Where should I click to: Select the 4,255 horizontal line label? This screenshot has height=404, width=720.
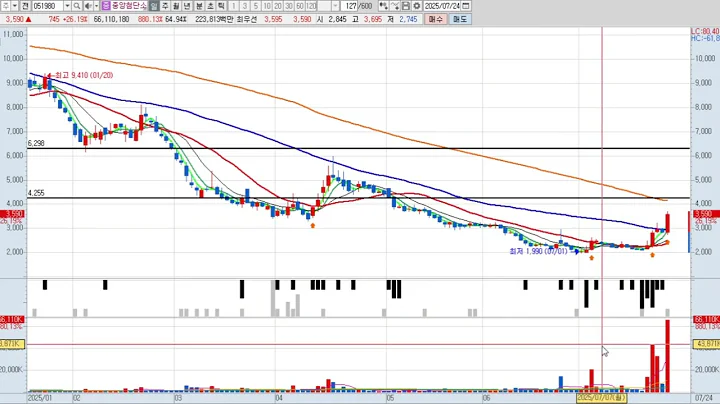tap(36, 193)
